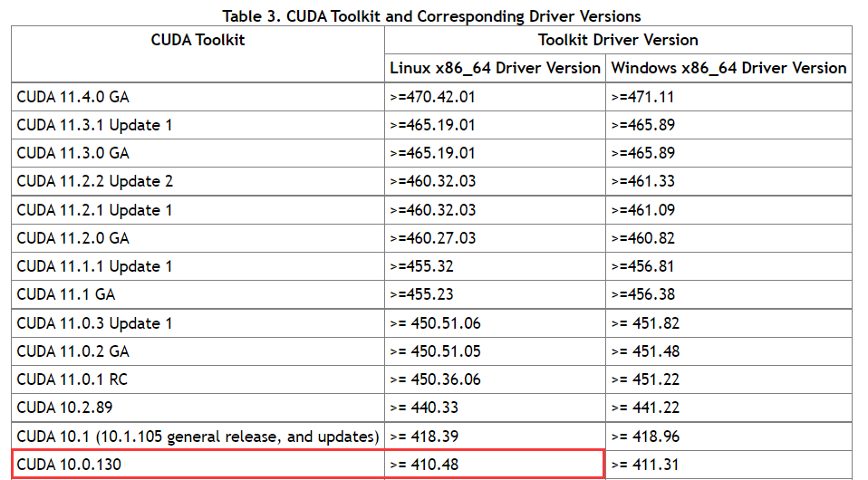Select the 'CUDA 11.4.0 GA' cell

(198, 97)
